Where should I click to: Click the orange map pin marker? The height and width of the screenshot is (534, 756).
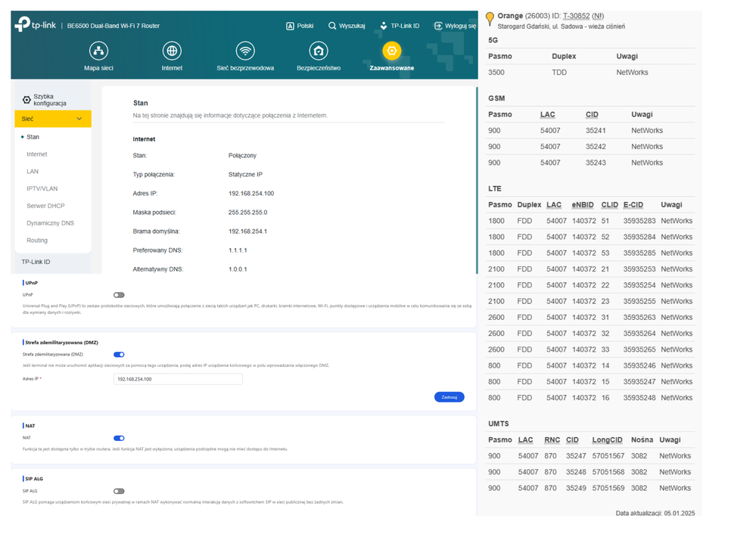pos(490,18)
